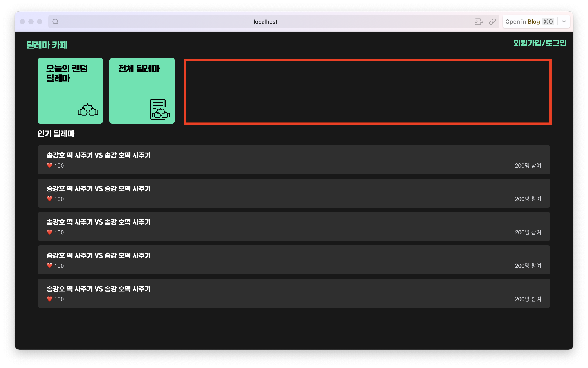The image size is (588, 368).
Task: Click the localhost address bar field
Action: pyautogui.click(x=265, y=22)
